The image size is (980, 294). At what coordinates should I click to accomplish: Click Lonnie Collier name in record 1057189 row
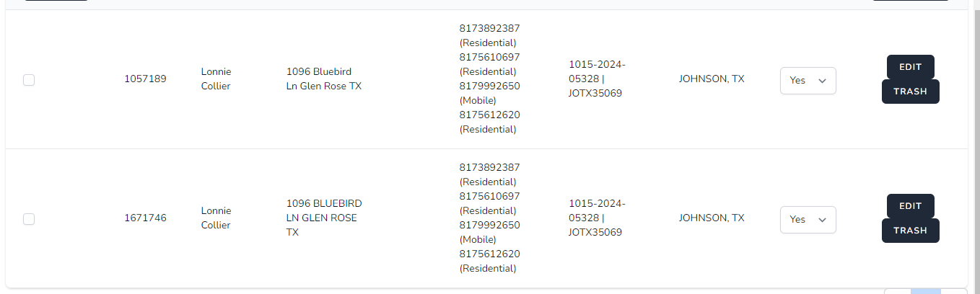coord(216,79)
